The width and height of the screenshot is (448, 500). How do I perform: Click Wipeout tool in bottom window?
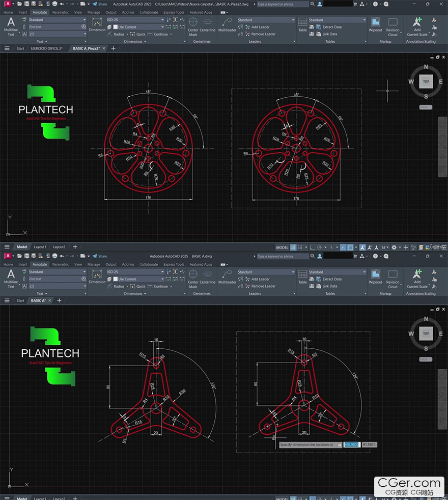(x=375, y=277)
